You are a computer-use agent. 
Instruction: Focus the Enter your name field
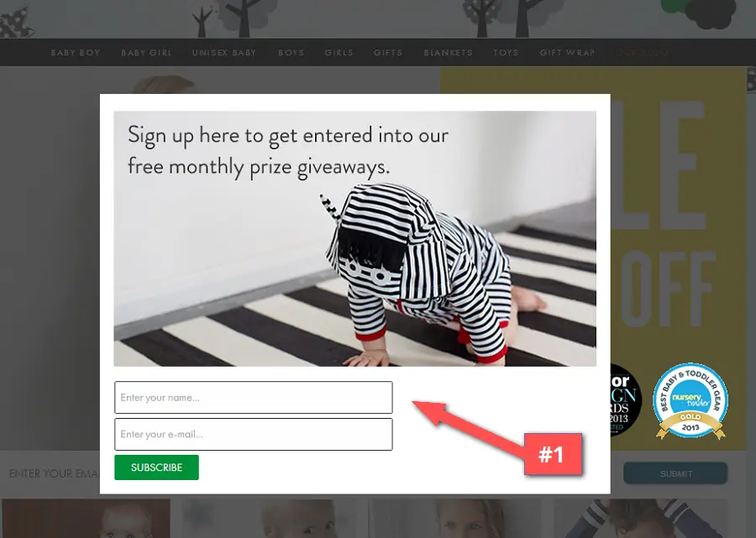coord(253,397)
